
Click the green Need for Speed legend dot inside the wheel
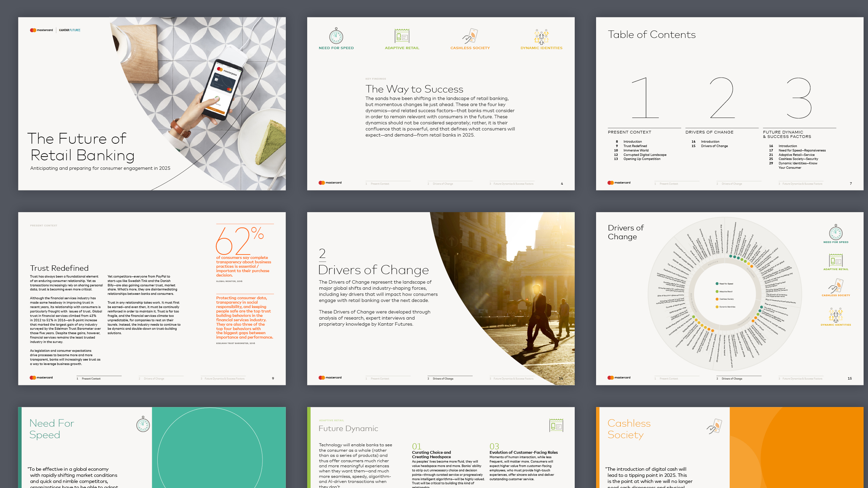(717, 284)
